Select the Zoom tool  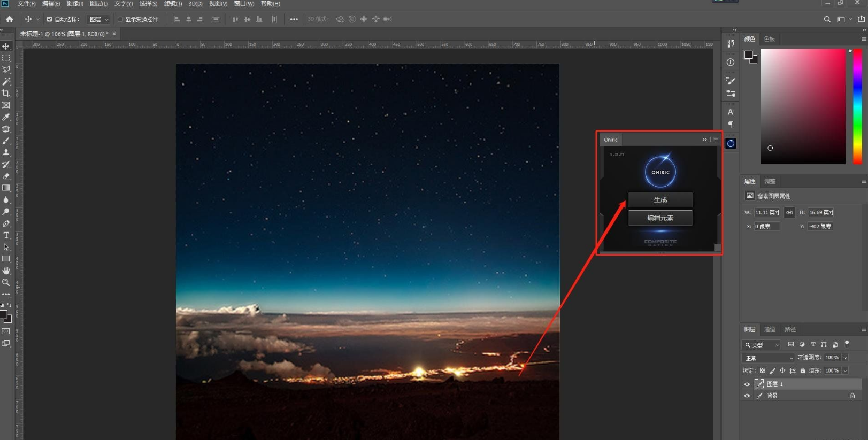pos(6,282)
